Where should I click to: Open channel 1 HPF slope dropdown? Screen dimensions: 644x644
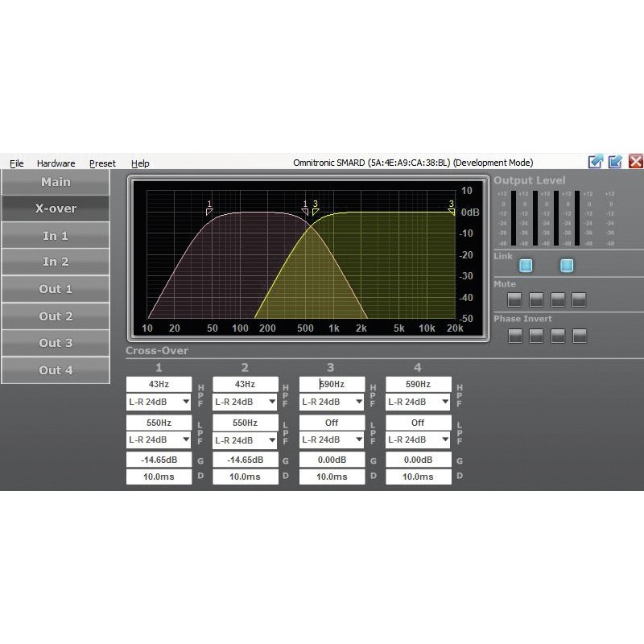(159, 402)
